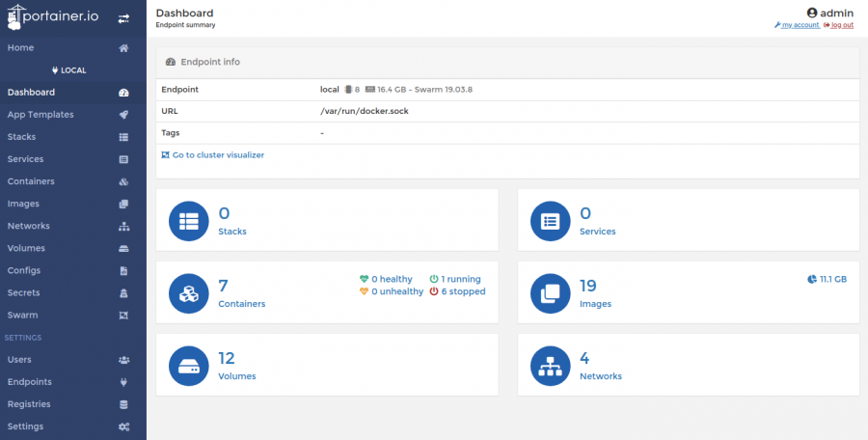Click the Home house icon in sidebar
This screenshot has width=868, height=440.
pos(124,48)
